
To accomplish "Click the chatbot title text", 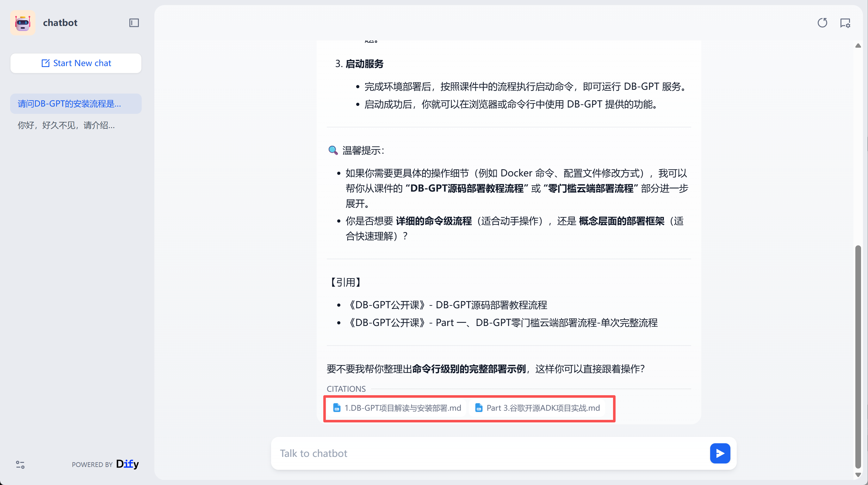I will pos(60,22).
